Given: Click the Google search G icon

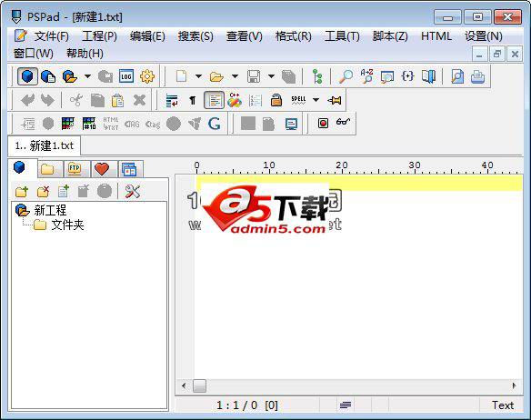Looking at the screenshot, I should coord(214,124).
